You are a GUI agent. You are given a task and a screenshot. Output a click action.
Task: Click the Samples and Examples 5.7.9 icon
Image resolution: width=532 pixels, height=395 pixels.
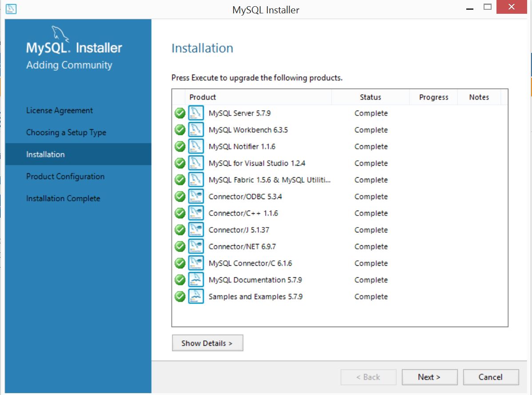point(196,296)
